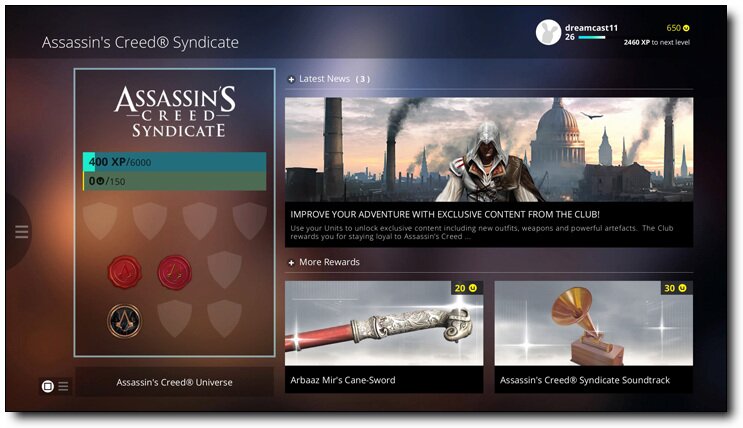Screen dimensions: 743x428
Task: Select the first empty shield badge slot
Action: tap(100, 220)
